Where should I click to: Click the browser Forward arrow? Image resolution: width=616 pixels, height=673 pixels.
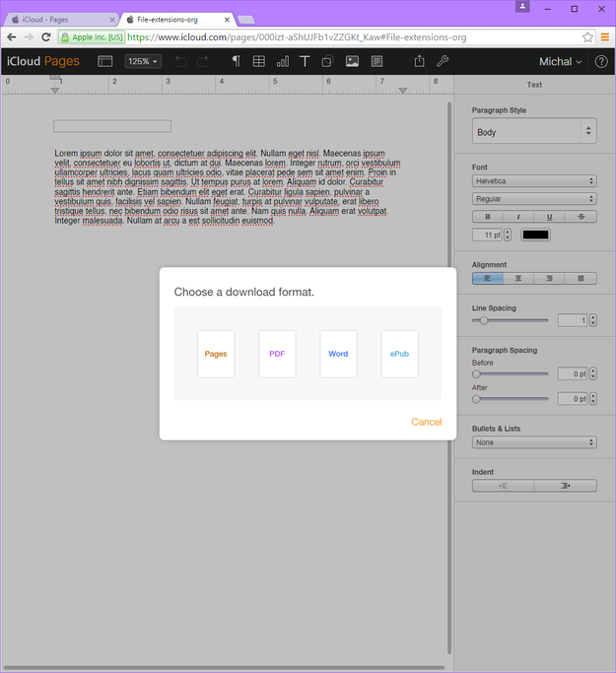click(29, 37)
